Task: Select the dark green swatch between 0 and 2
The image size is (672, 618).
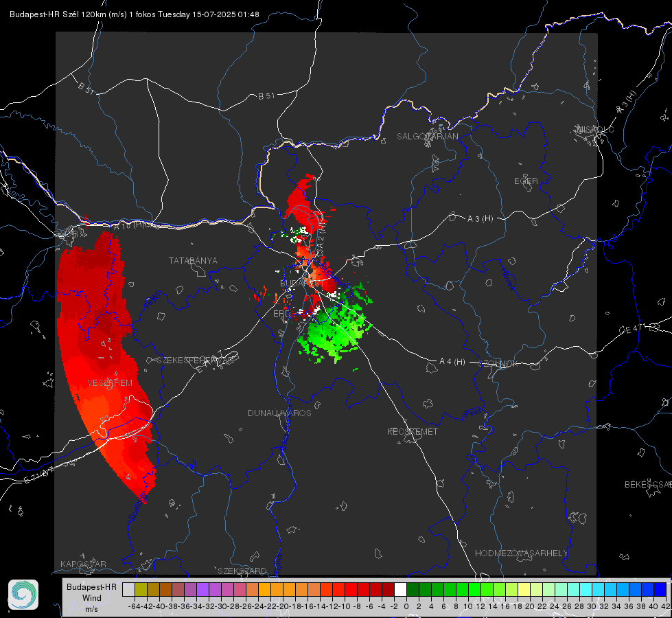Action: [x=413, y=589]
